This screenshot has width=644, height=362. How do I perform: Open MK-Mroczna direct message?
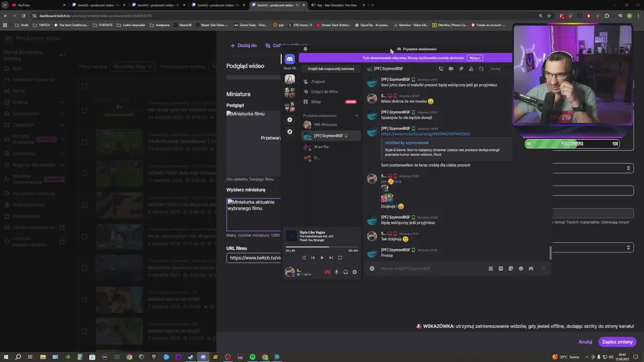(331, 125)
